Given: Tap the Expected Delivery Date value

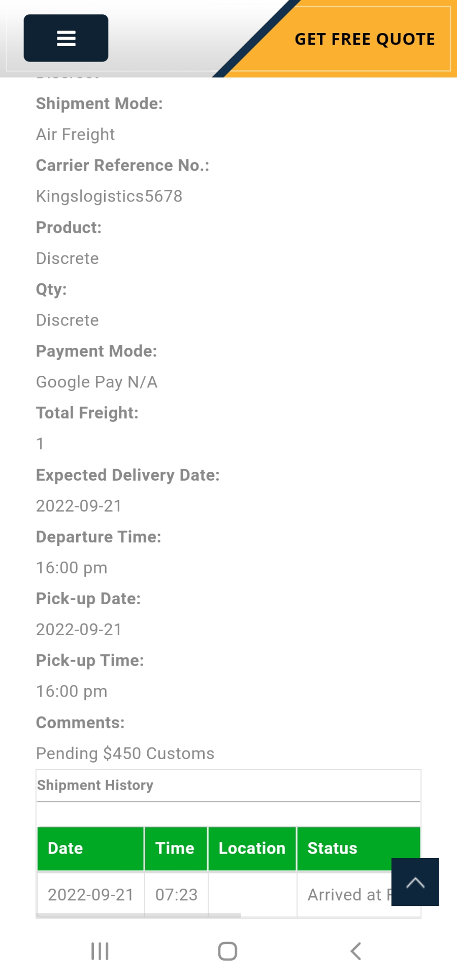Looking at the screenshot, I should (x=79, y=506).
